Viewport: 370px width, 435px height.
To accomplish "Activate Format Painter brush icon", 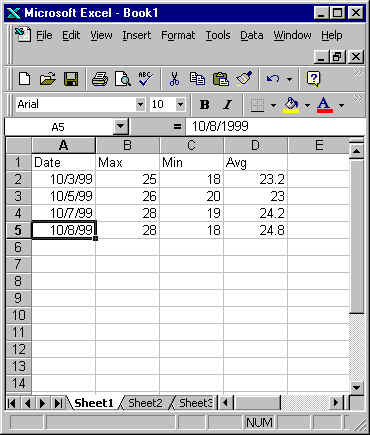I will pyautogui.click(x=244, y=79).
